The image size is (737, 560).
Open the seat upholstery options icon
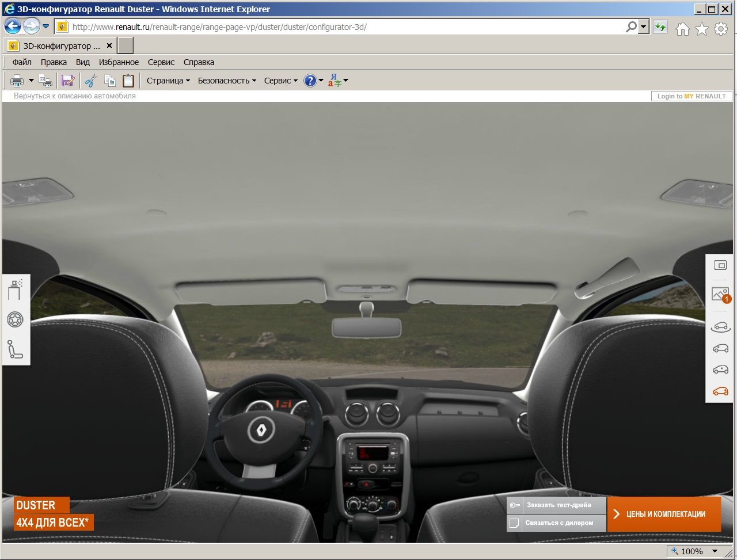coord(15,349)
